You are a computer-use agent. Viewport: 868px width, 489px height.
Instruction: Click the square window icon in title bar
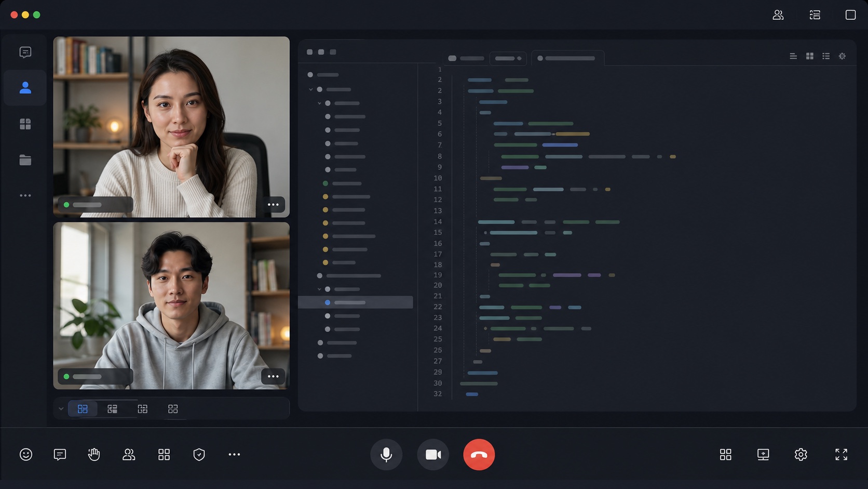[x=850, y=15]
